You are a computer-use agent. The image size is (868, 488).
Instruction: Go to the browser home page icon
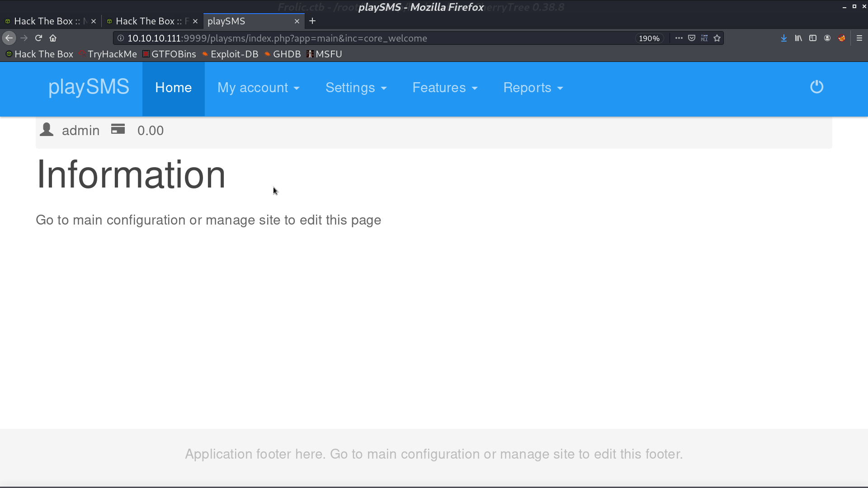[53, 38]
